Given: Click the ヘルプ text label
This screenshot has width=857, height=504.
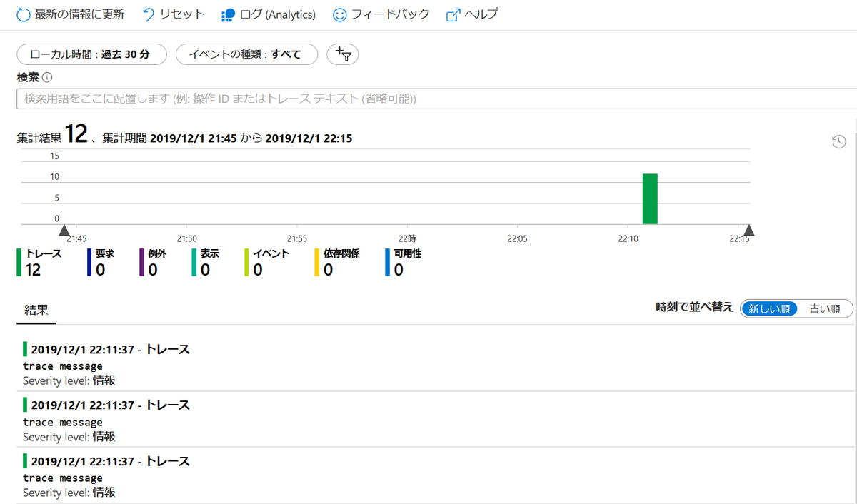Looking at the screenshot, I should [481, 14].
